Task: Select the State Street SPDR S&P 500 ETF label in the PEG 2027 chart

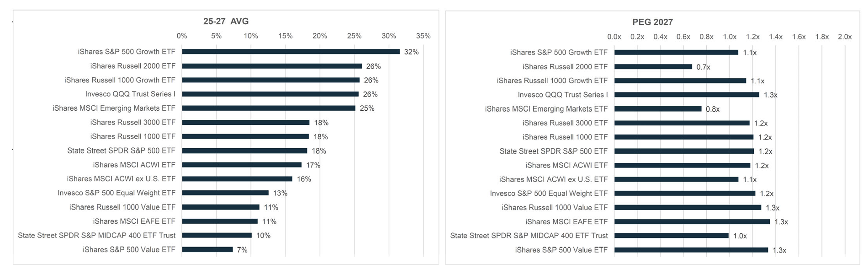Action: pos(553,151)
